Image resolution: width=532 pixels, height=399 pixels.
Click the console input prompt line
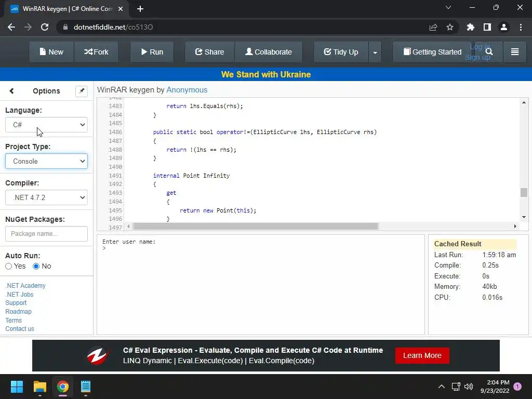pyautogui.click(x=104, y=248)
